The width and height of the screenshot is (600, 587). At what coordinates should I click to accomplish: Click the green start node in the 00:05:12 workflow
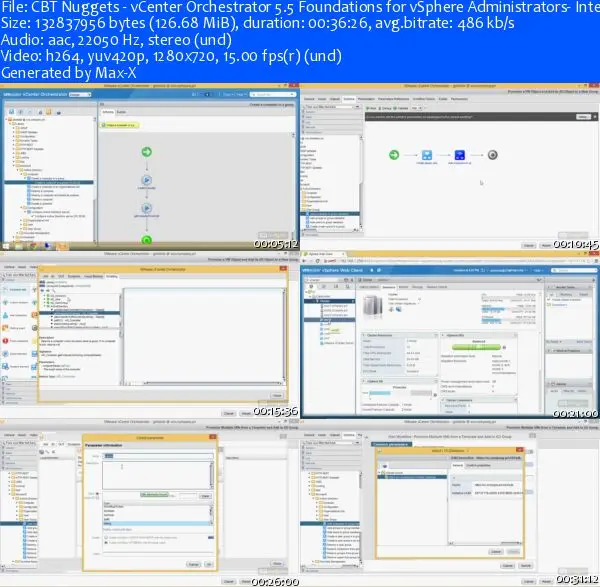[x=147, y=152]
